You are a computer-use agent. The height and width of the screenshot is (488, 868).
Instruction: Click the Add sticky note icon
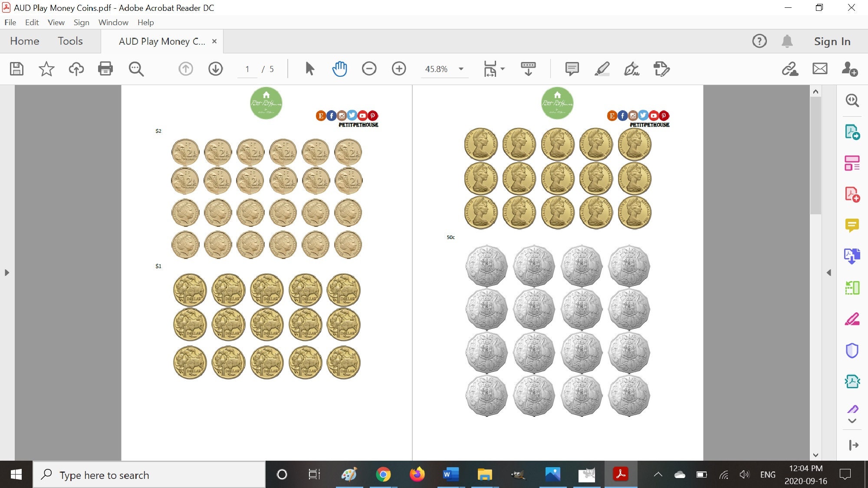pos(571,69)
